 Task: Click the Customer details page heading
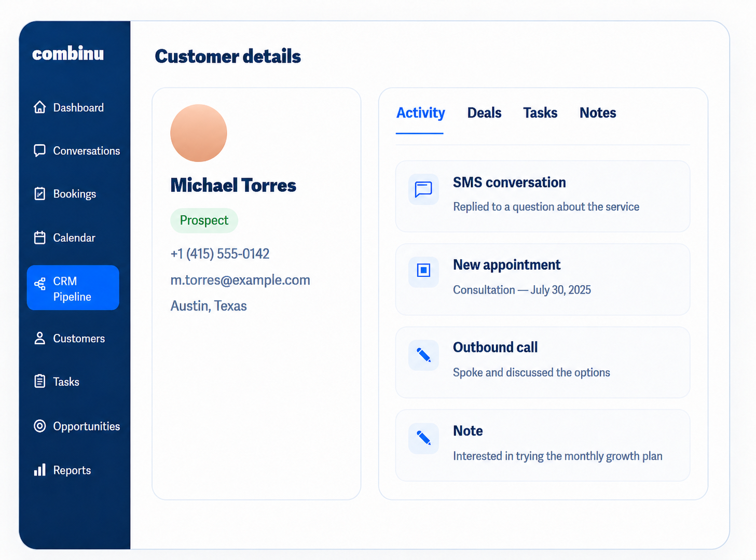pos(228,56)
